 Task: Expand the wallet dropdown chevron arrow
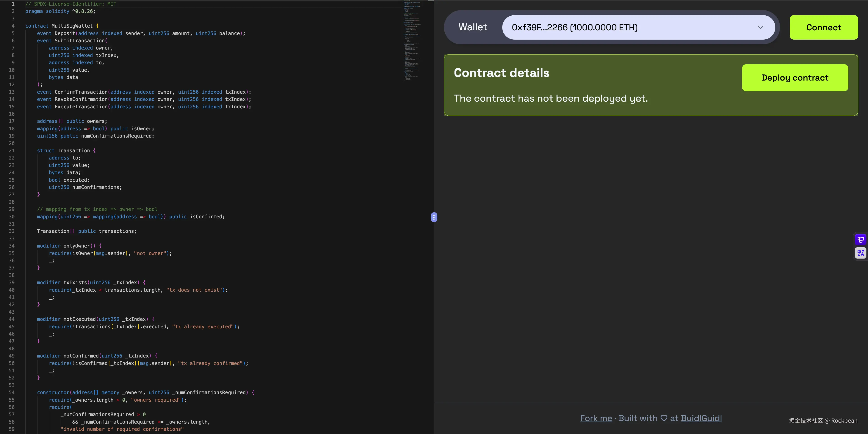760,27
